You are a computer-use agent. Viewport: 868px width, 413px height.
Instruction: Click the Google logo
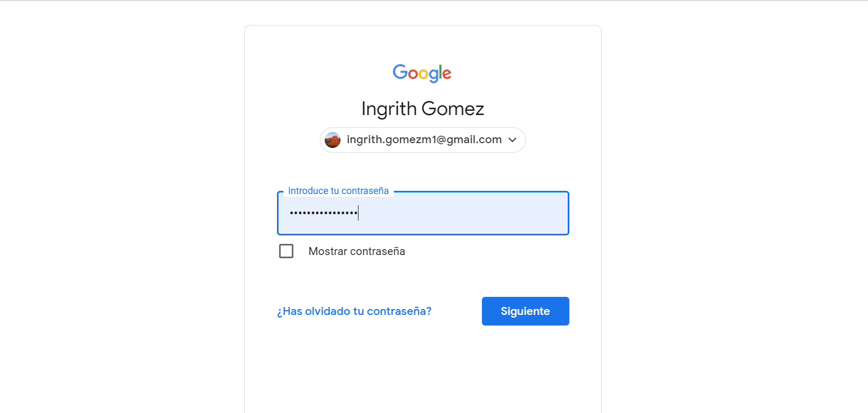(x=422, y=73)
